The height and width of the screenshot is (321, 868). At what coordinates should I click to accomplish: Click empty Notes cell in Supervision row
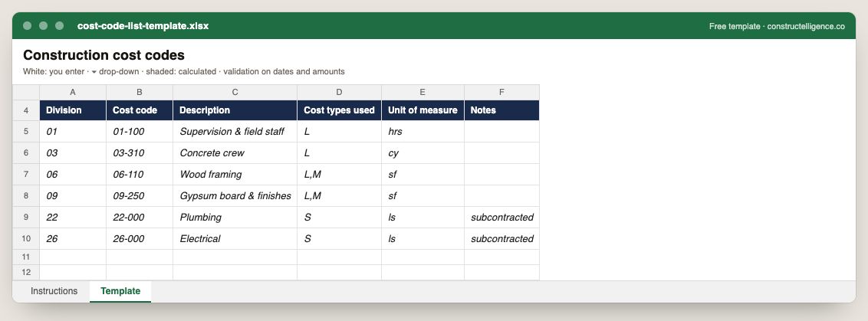pyautogui.click(x=501, y=132)
